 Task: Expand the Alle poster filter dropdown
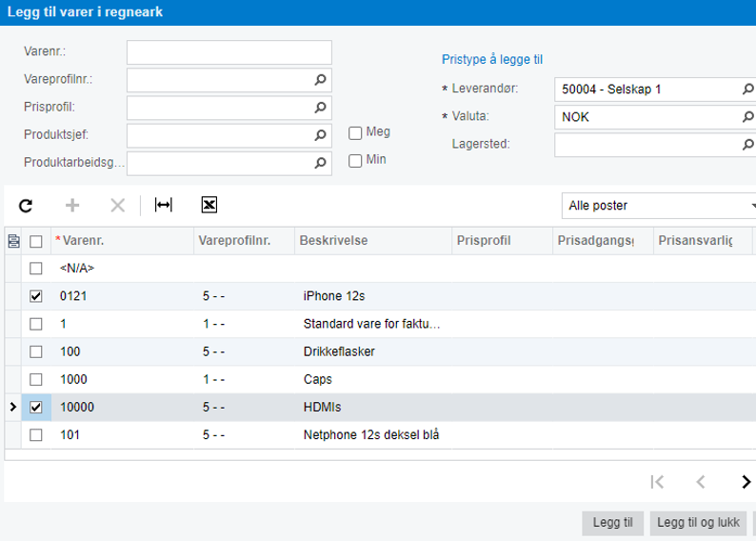coord(657,206)
